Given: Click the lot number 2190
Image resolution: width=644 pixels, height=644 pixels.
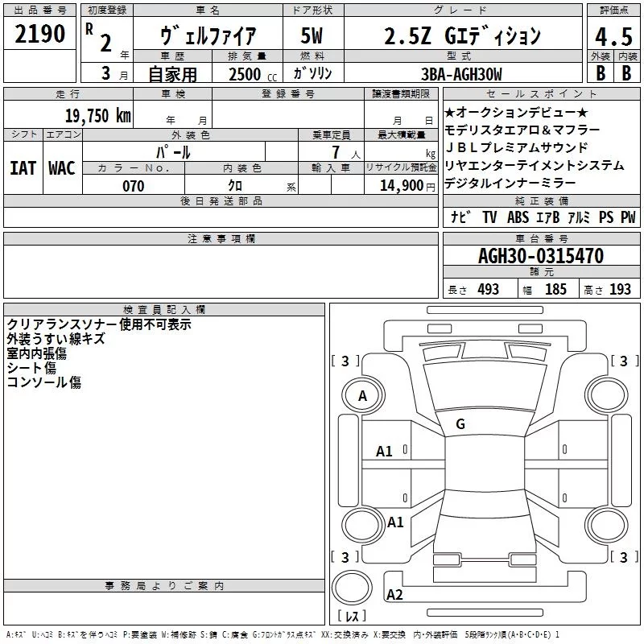Looking at the screenshot, I should (39, 34).
